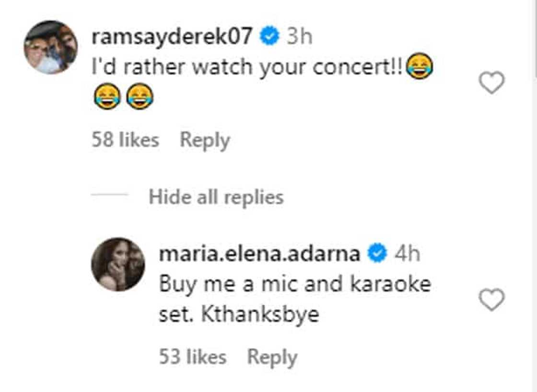Open maria.elena.adarna's profile picture
The image size is (537, 392).
point(117,264)
